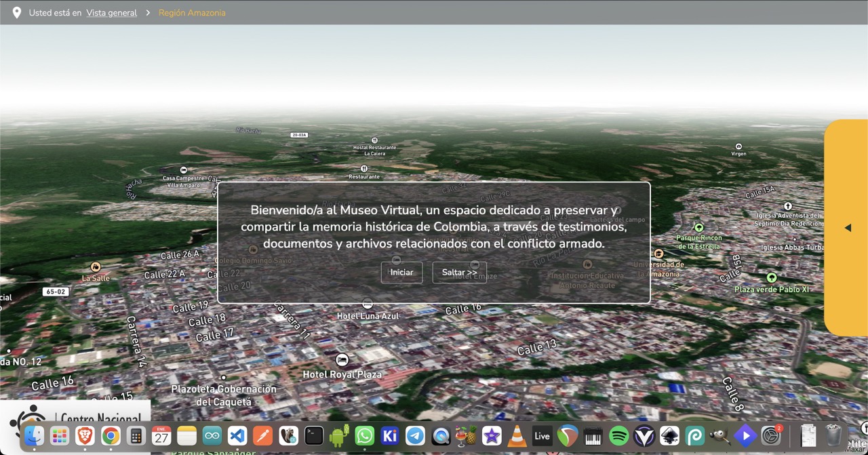Launch the Arduino IDE from the dock
This screenshot has width=868, height=455.
[x=212, y=436]
